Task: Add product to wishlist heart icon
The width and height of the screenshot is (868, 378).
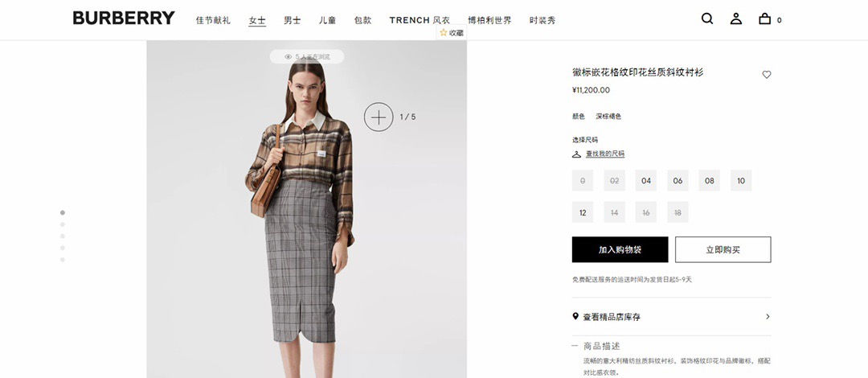Action: 767,74
